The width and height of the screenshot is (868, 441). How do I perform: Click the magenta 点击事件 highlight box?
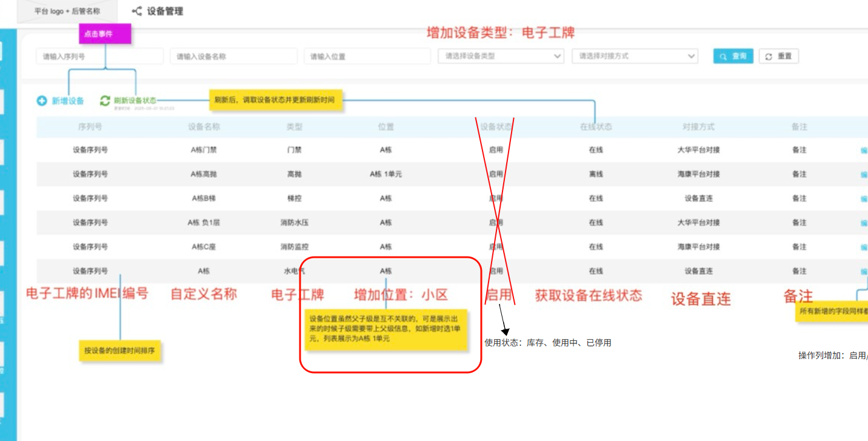tap(107, 34)
